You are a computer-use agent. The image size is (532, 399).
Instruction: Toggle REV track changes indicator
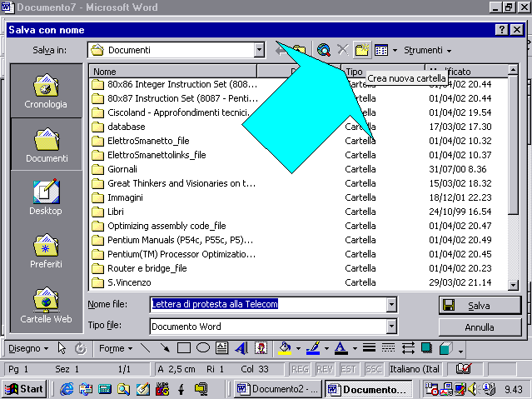click(325, 369)
